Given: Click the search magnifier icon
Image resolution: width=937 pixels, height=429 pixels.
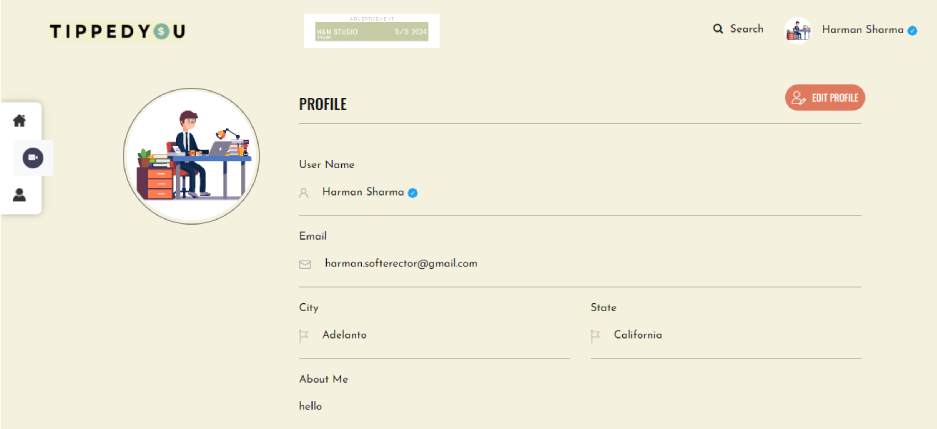Looking at the screenshot, I should coord(718,29).
